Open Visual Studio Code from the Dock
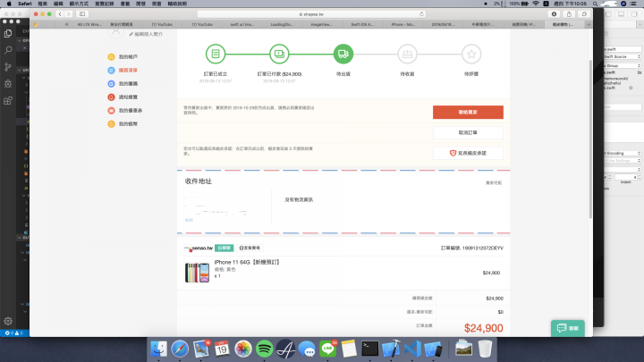The height and width of the screenshot is (362, 644). click(x=412, y=349)
